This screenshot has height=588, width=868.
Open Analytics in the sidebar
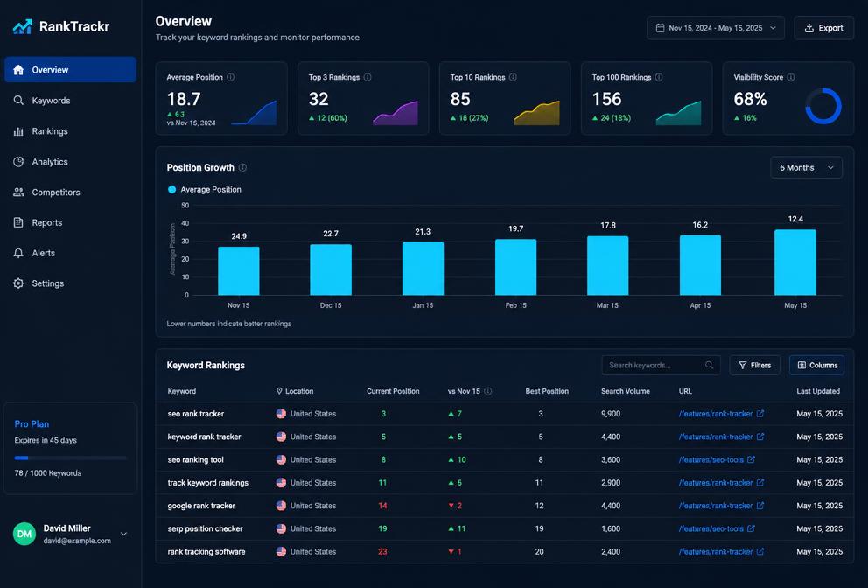click(70, 162)
